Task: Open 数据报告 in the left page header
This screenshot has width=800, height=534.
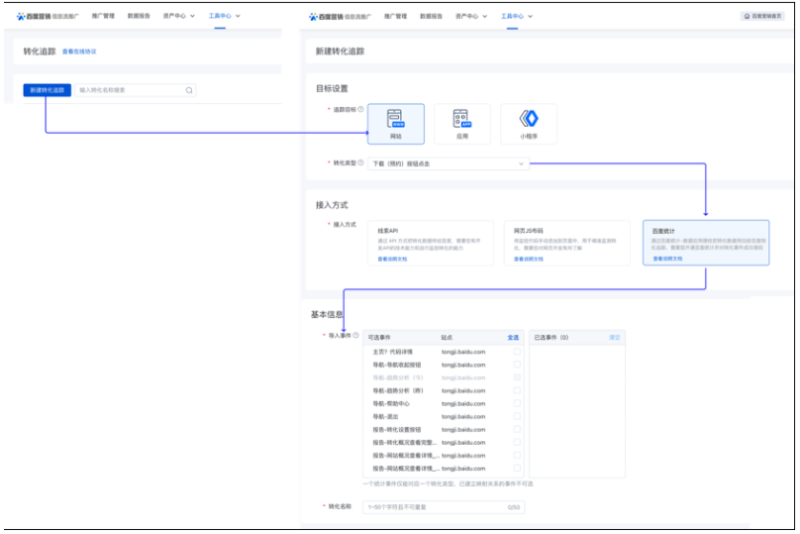Action: pos(139,16)
